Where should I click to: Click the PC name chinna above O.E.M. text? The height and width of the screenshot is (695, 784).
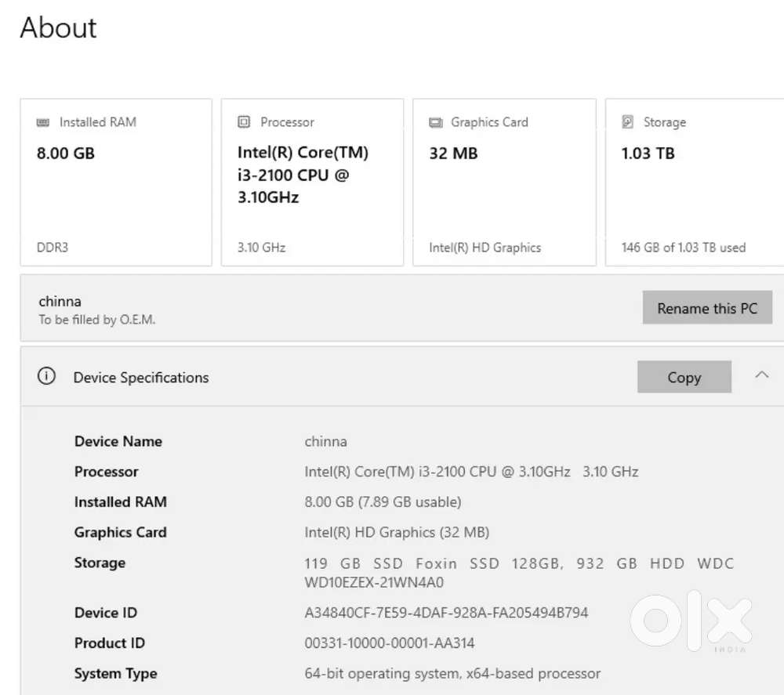click(60, 302)
